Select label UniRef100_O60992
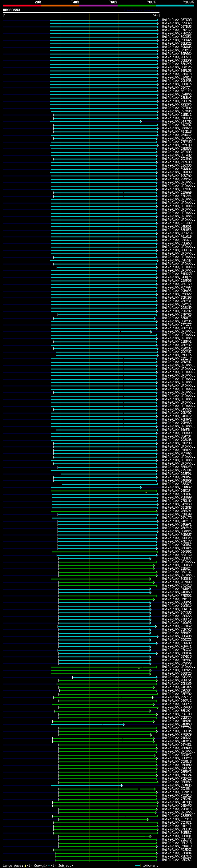Viewport: 197px width, 868px height. [x=177, y=551]
